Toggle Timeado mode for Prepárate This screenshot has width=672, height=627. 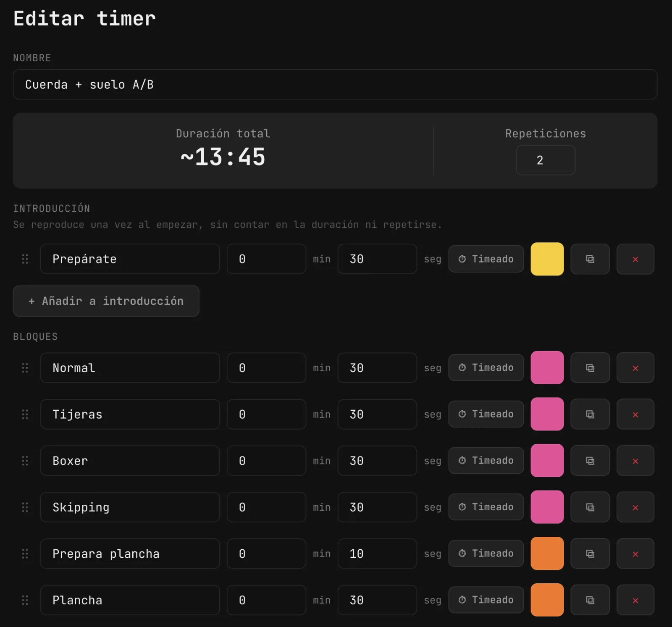(x=486, y=259)
